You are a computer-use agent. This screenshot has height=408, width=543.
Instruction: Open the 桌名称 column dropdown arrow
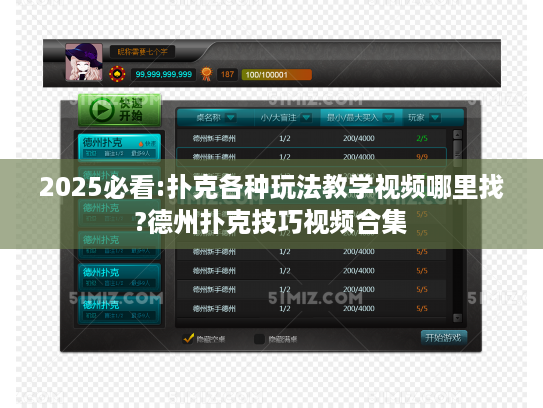231,118
